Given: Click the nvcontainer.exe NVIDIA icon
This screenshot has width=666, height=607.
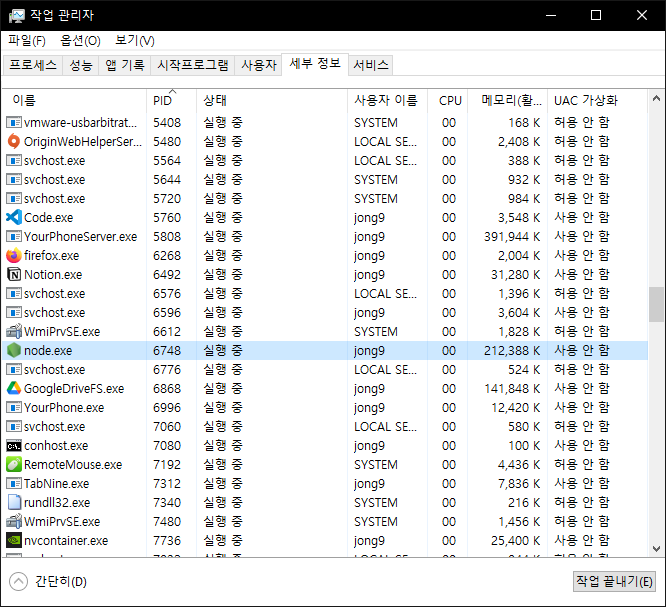Looking at the screenshot, I should tap(14, 540).
